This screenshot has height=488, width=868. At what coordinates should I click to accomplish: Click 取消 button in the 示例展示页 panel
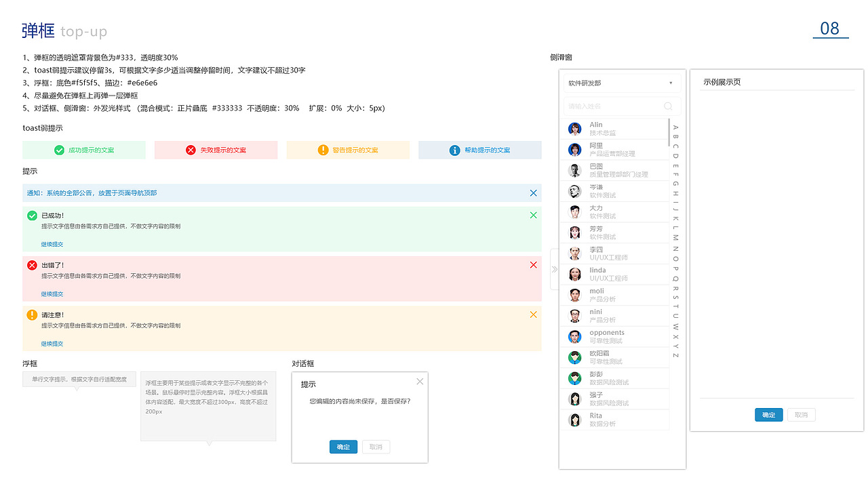[x=802, y=415]
